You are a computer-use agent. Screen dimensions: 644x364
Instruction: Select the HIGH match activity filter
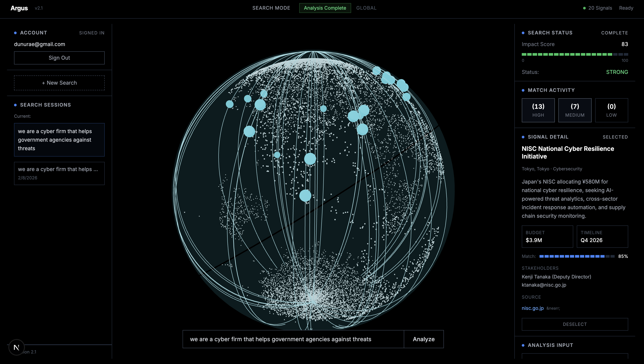pyautogui.click(x=538, y=110)
